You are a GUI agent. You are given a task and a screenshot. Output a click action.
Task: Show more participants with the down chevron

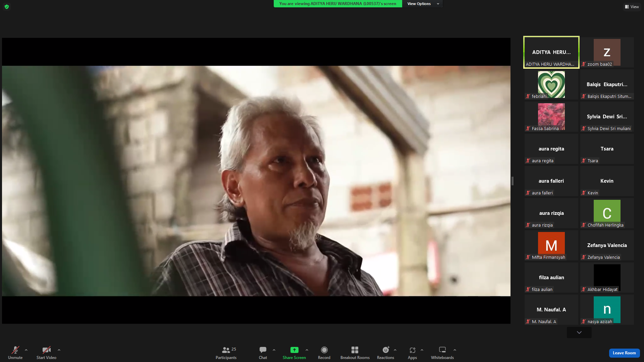[579, 333]
